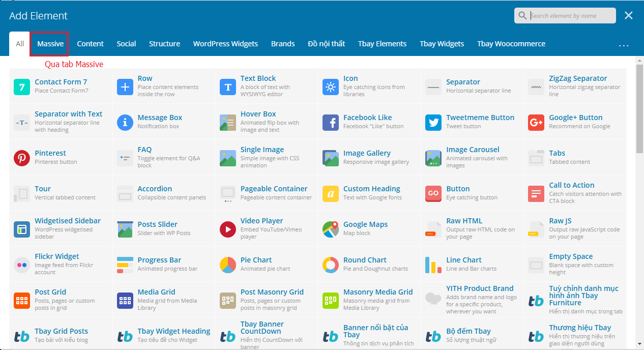Select the Message Box info icon

click(125, 123)
